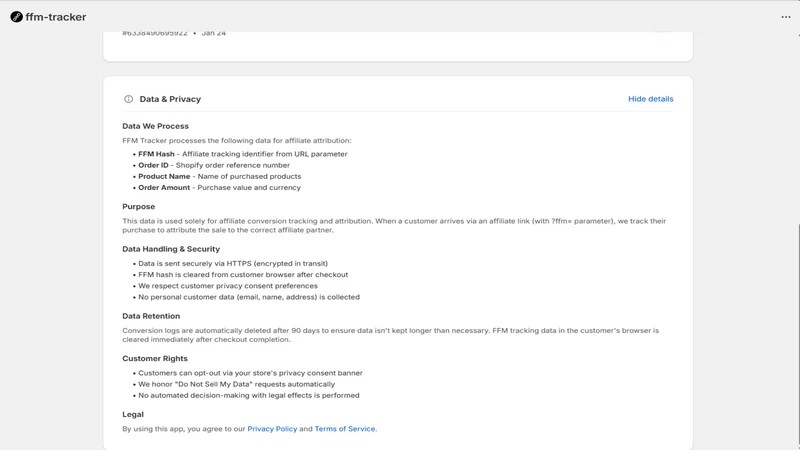This screenshot has width=800, height=450.
Task: Open the Privacy Policy link
Action: click(272, 429)
